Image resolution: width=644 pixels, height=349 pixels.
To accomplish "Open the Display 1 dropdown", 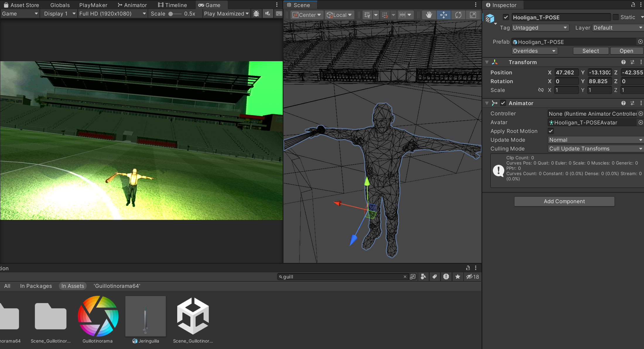I will pos(59,14).
